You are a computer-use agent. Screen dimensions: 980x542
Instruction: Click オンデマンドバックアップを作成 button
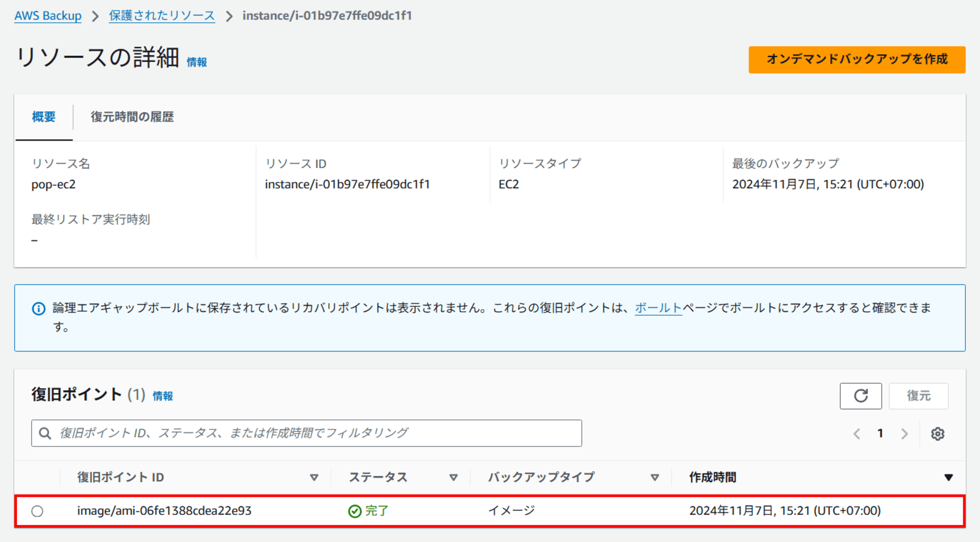click(x=857, y=59)
